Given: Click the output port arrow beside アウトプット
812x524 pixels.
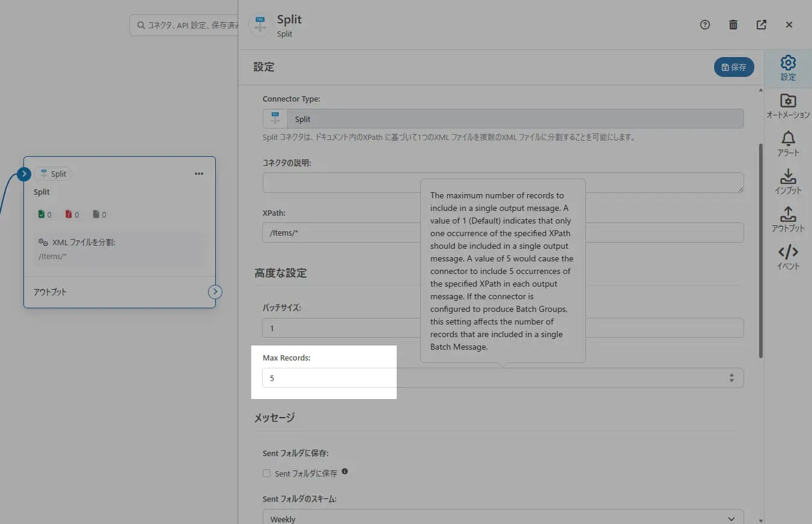Looking at the screenshot, I should (x=215, y=292).
